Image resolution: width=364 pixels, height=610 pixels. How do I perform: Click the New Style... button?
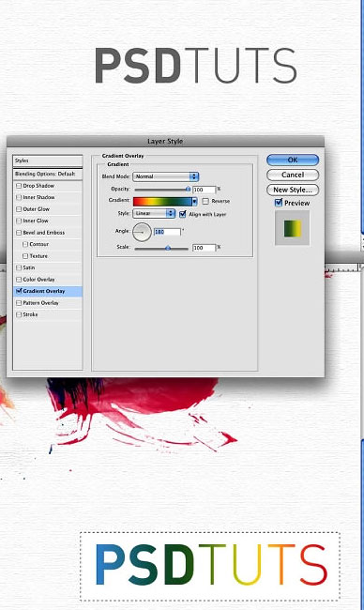(293, 190)
